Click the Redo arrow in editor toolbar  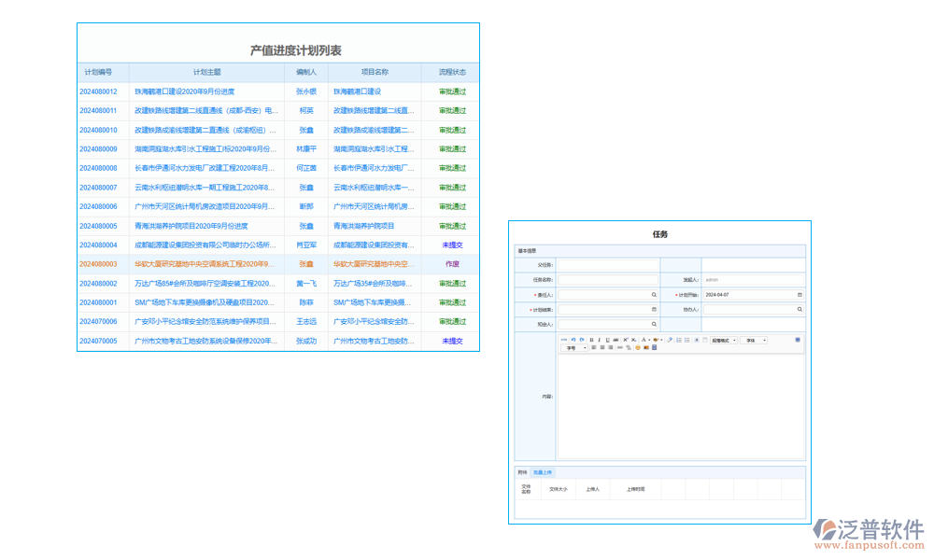[x=581, y=340]
